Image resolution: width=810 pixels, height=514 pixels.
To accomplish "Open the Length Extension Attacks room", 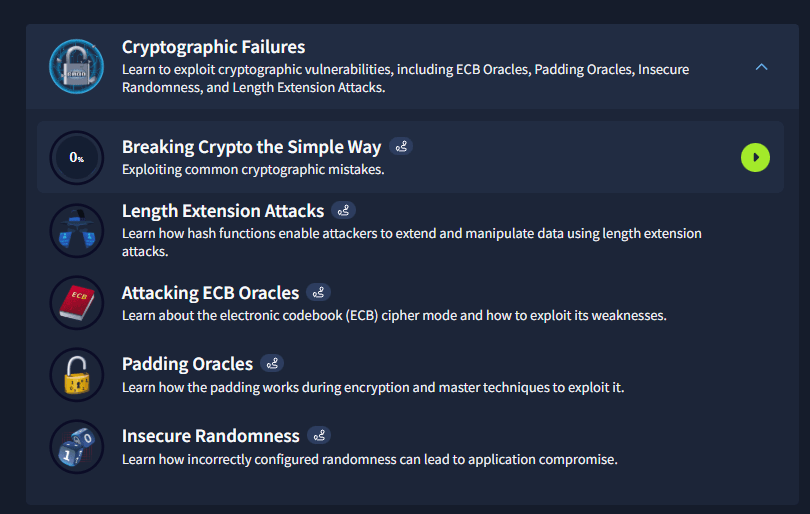I will pyautogui.click(x=222, y=211).
